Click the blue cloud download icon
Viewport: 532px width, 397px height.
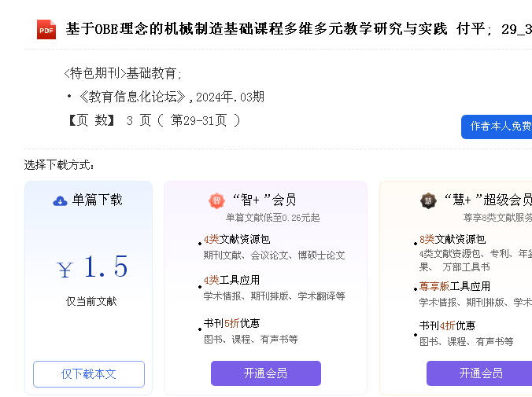pyautogui.click(x=60, y=200)
